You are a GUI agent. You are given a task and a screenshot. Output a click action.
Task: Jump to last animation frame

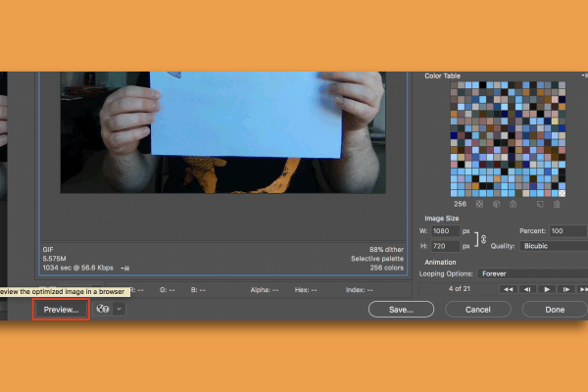(582, 289)
